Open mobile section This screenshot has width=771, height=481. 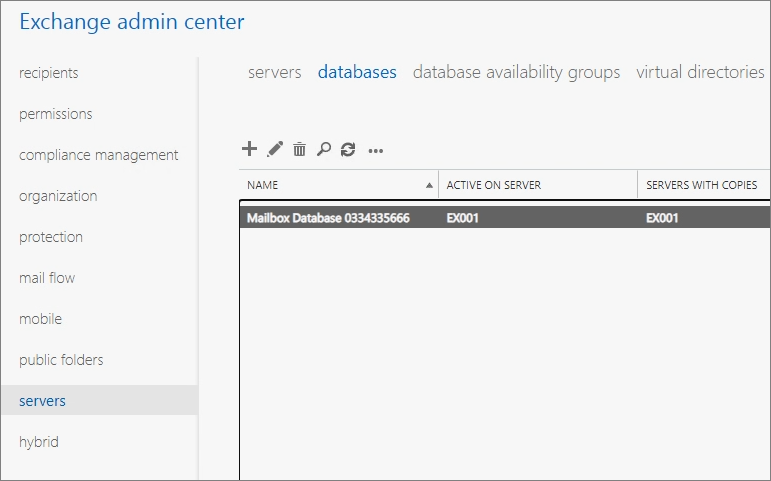coord(40,319)
